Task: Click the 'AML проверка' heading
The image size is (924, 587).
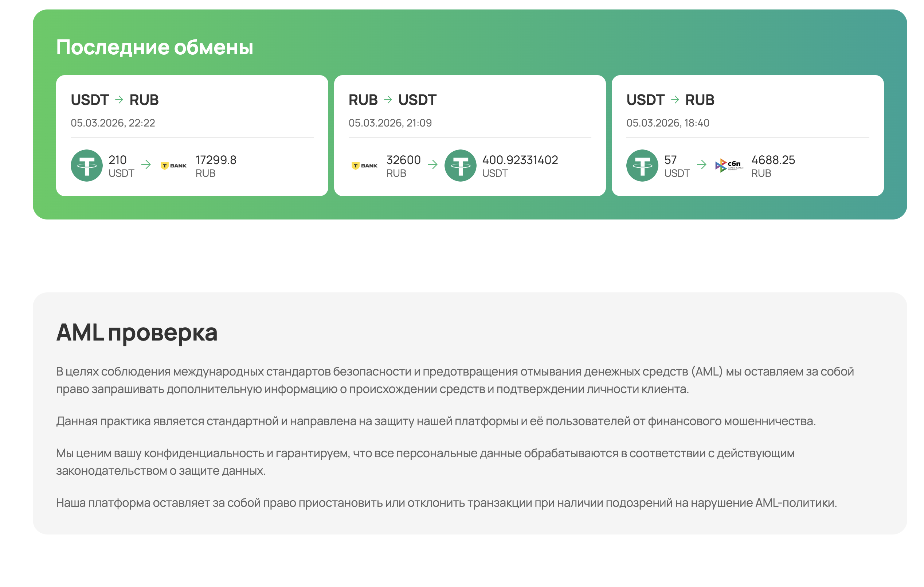Action: click(x=137, y=332)
